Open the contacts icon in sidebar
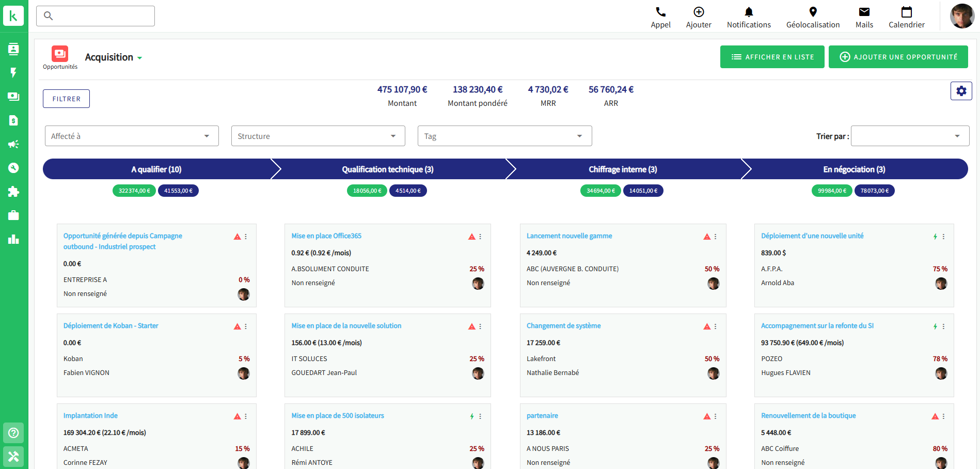Viewport: 980px width, 469px height. [x=14, y=49]
